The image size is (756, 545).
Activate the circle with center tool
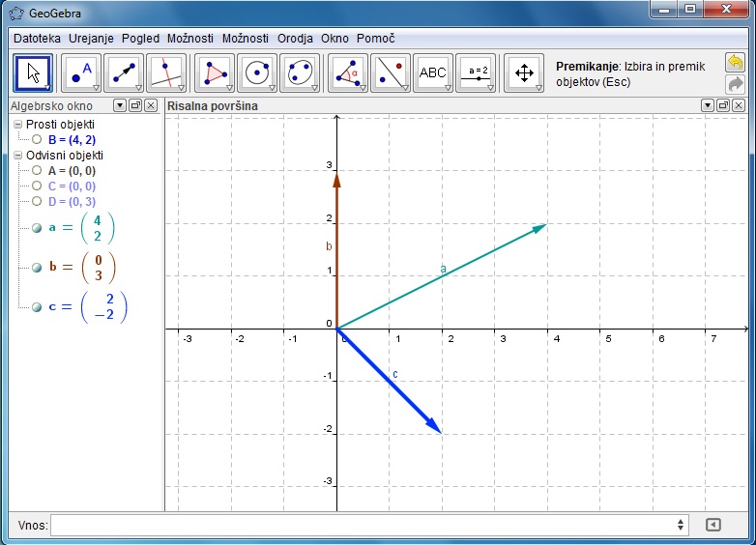(x=257, y=72)
